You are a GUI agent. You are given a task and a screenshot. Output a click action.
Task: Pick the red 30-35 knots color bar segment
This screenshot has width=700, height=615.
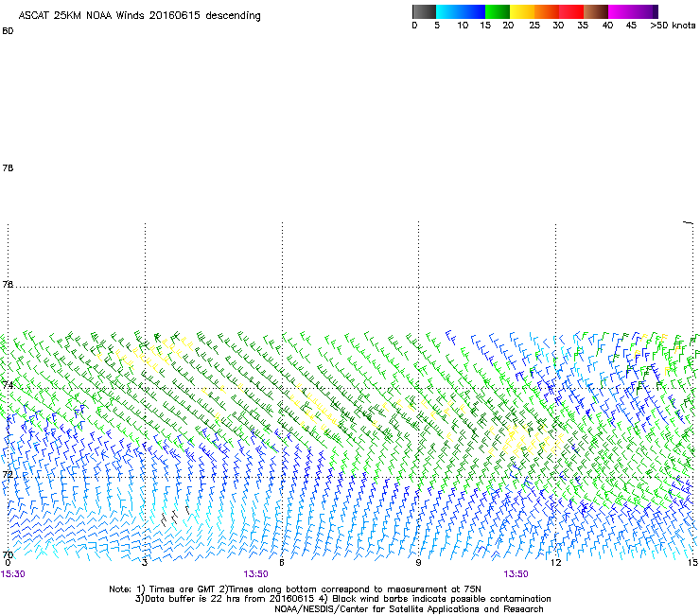571,11
